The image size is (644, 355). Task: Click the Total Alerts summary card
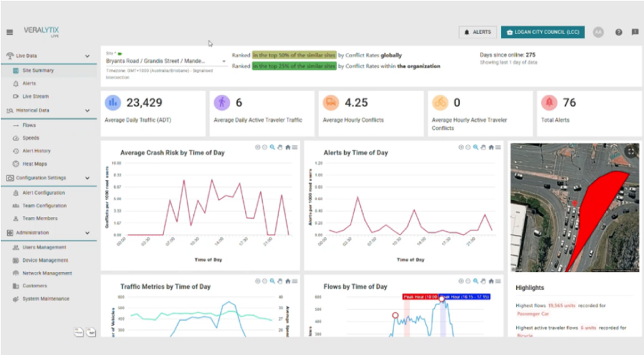tap(589, 113)
